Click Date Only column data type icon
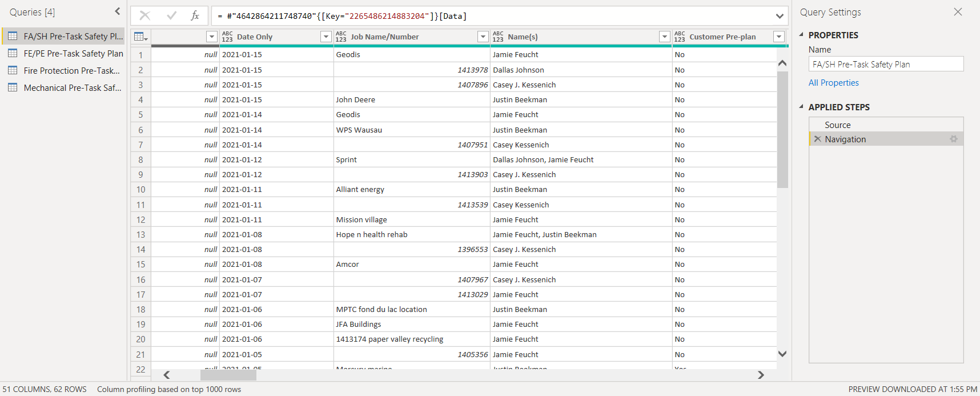The width and height of the screenshot is (980, 396). coord(227,37)
